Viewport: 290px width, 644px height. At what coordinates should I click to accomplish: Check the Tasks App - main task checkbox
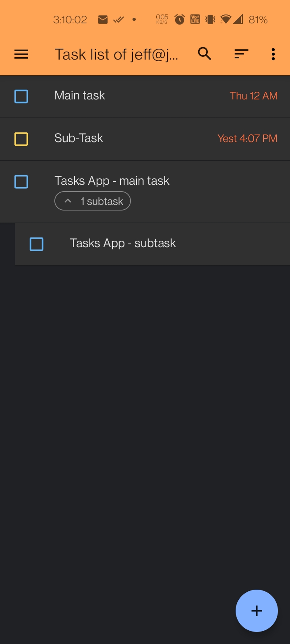[21, 182]
